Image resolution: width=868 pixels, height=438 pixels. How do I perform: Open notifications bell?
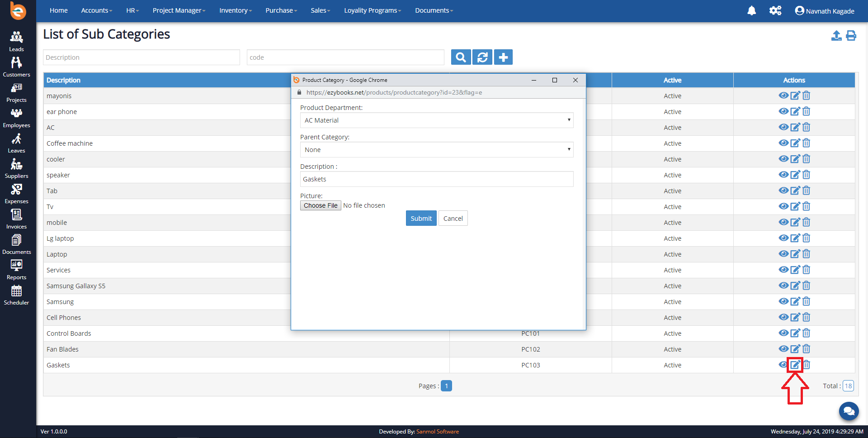[x=751, y=10]
